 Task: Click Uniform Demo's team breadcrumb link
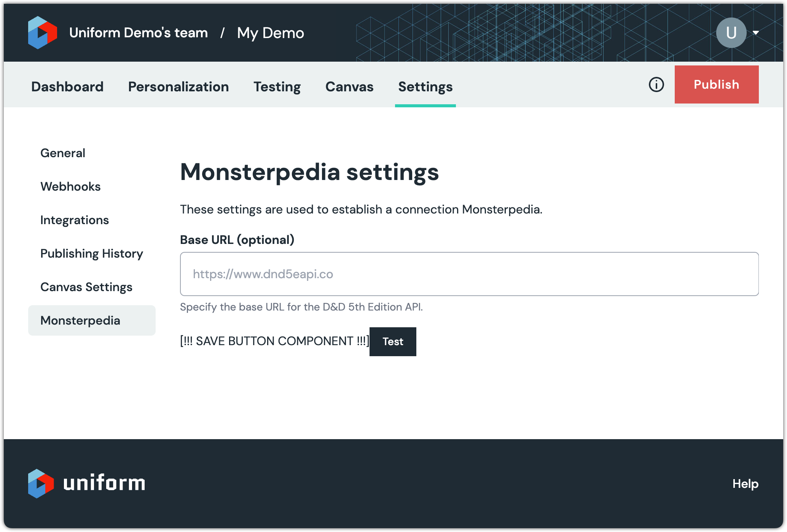click(139, 33)
